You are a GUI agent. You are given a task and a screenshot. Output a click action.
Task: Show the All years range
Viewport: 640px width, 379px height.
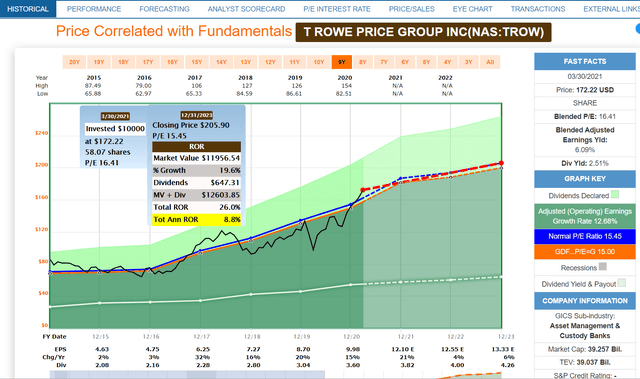(x=490, y=62)
